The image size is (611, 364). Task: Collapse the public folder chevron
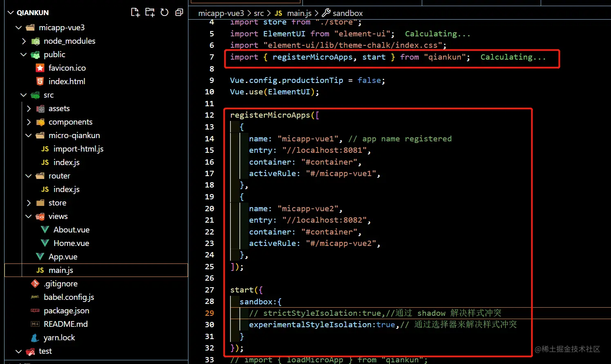click(x=24, y=54)
